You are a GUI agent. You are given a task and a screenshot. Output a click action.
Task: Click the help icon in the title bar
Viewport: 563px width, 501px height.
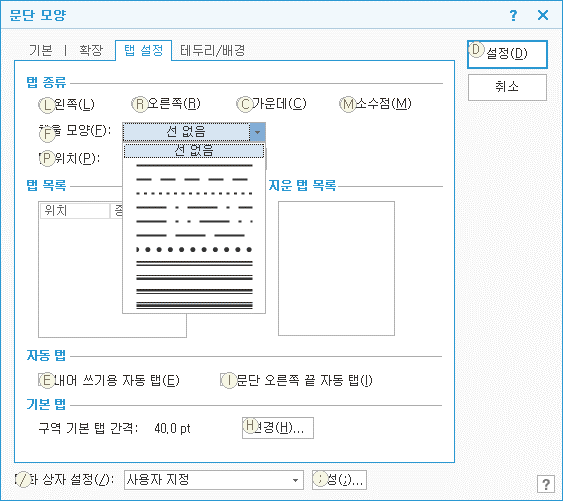tap(513, 15)
